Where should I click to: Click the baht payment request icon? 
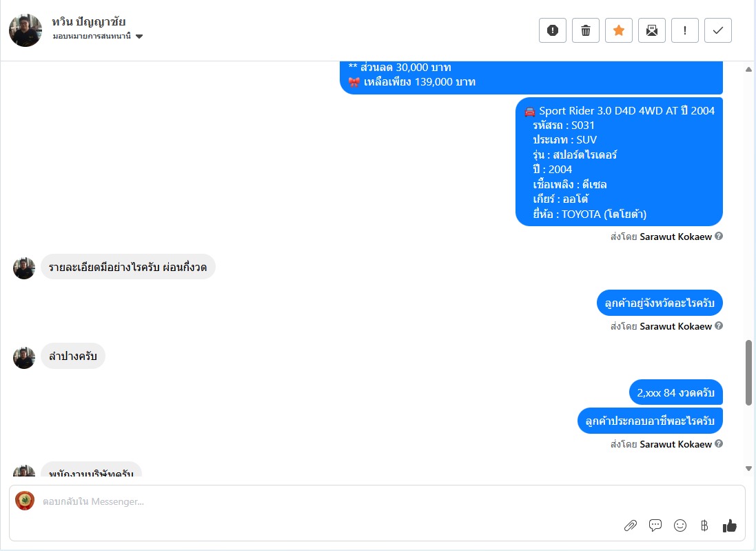(x=704, y=525)
